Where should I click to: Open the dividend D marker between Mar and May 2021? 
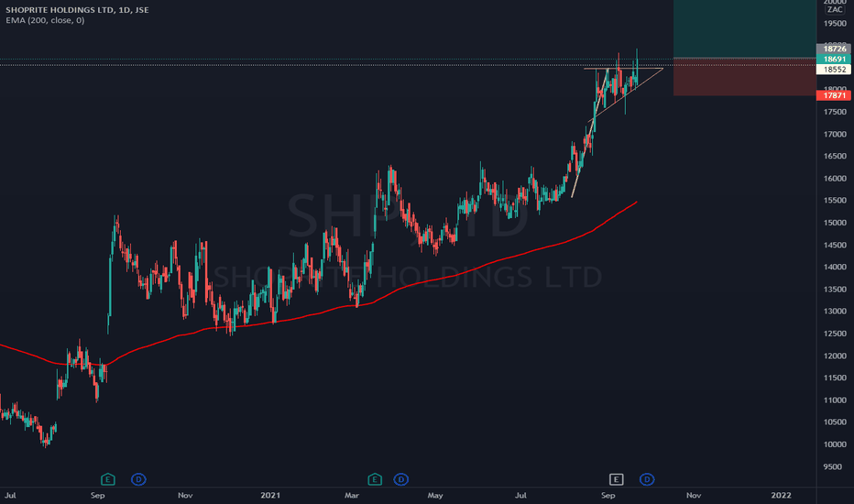400,479
